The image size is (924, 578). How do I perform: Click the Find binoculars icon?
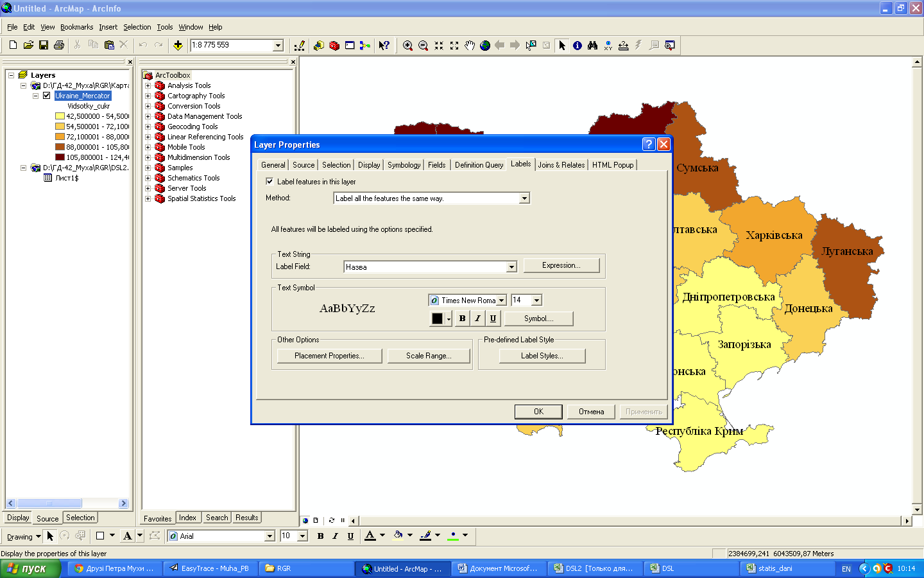(x=592, y=45)
